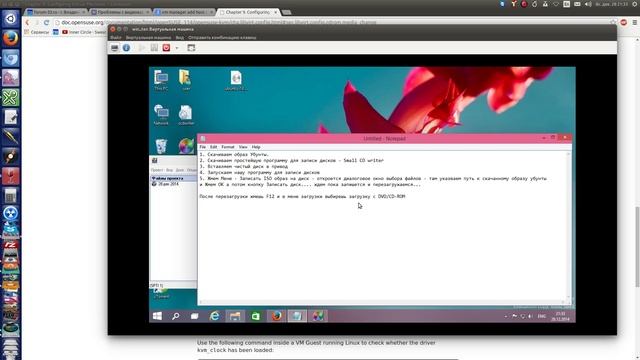Open Виртуальная машина menu
640x360 pixels.
(149, 38)
